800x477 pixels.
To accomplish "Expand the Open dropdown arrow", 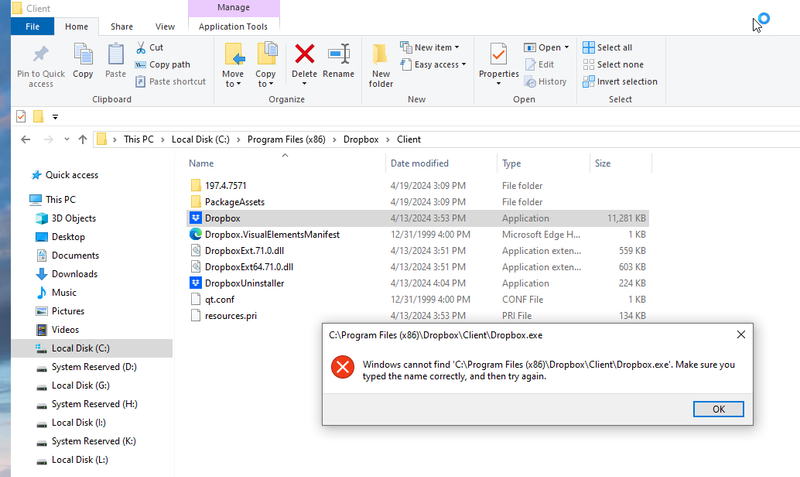I will (x=566, y=47).
